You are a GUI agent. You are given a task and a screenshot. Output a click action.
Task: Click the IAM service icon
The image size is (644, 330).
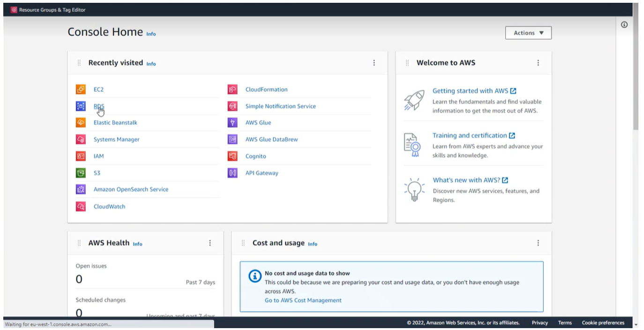tap(81, 156)
